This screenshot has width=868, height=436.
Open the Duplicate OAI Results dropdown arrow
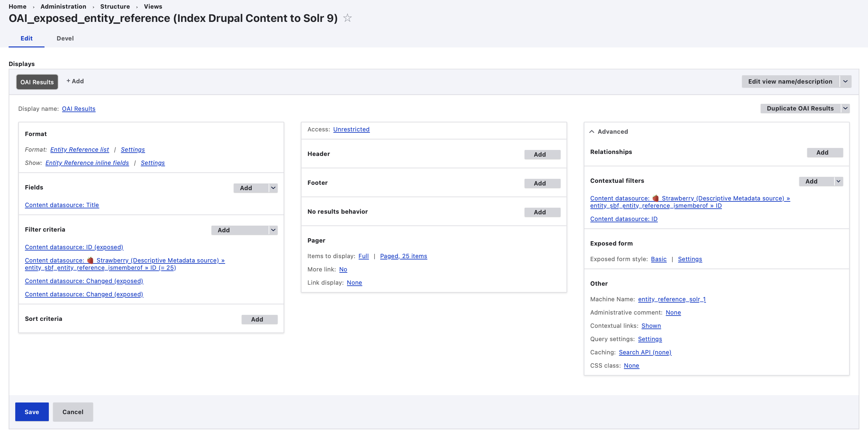pyautogui.click(x=845, y=109)
